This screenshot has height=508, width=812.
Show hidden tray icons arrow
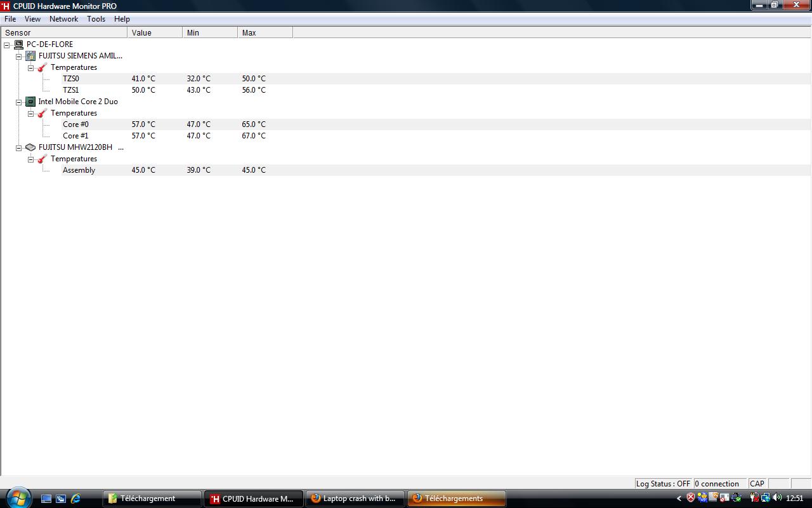click(x=679, y=498)
